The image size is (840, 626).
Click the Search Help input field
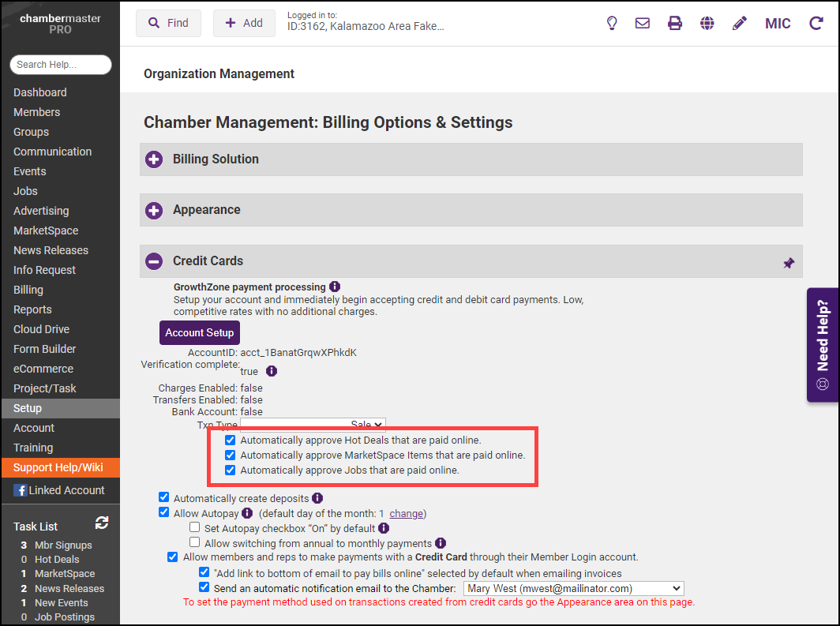(x=60, y=65)
